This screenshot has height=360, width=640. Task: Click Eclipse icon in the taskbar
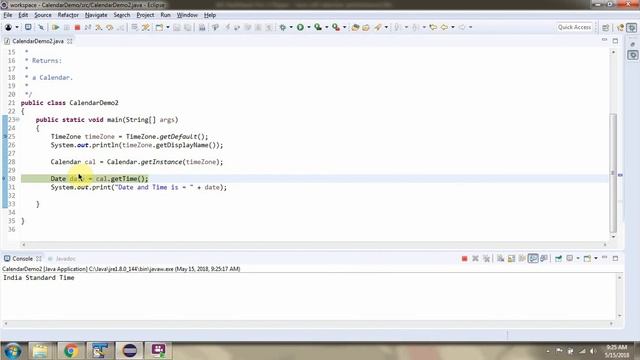click(129, 351)
